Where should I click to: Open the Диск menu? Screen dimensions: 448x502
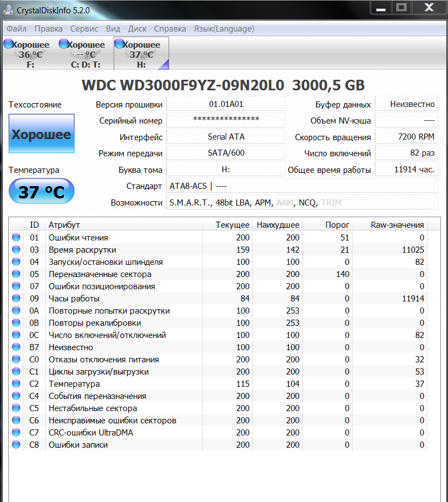pos(137,29)
